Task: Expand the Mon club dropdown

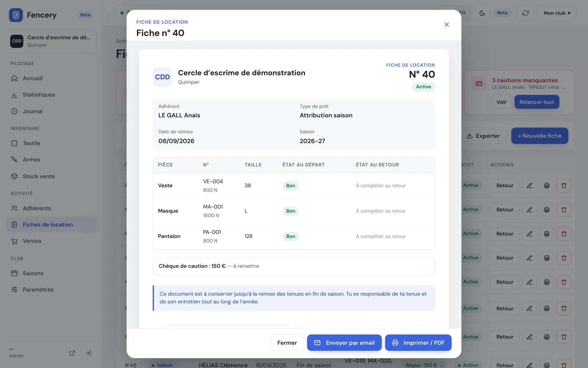Action: 557,13
